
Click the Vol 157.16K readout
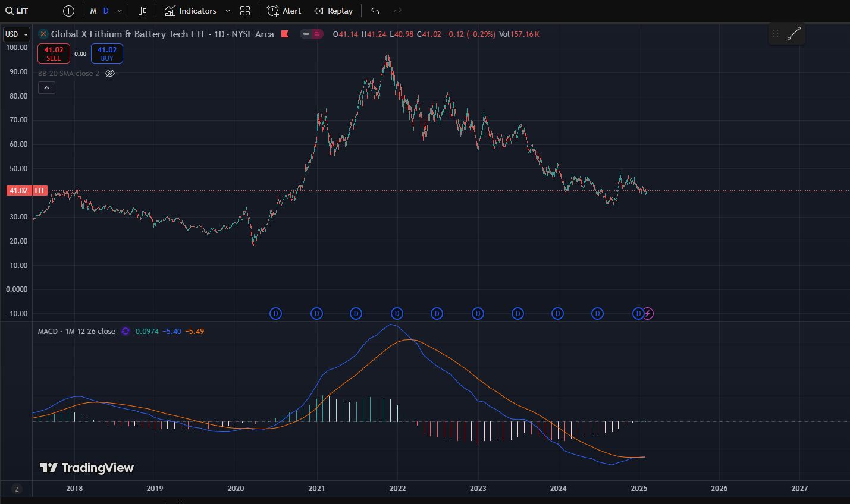point(519,34)
